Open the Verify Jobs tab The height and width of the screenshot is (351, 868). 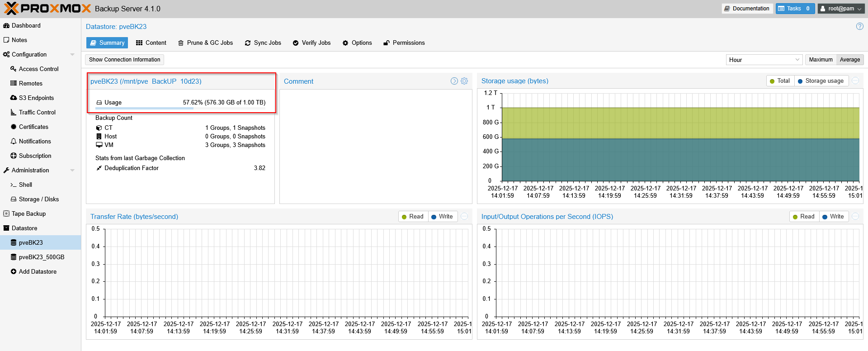click(311, 43)
